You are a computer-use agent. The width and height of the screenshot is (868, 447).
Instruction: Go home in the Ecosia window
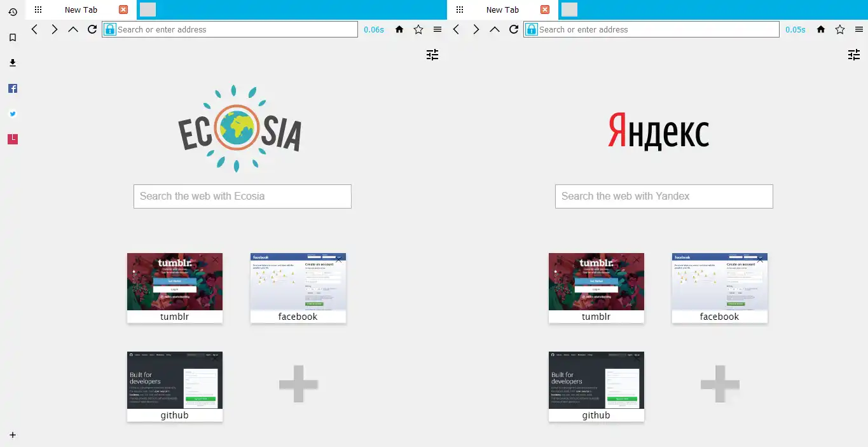399,29
